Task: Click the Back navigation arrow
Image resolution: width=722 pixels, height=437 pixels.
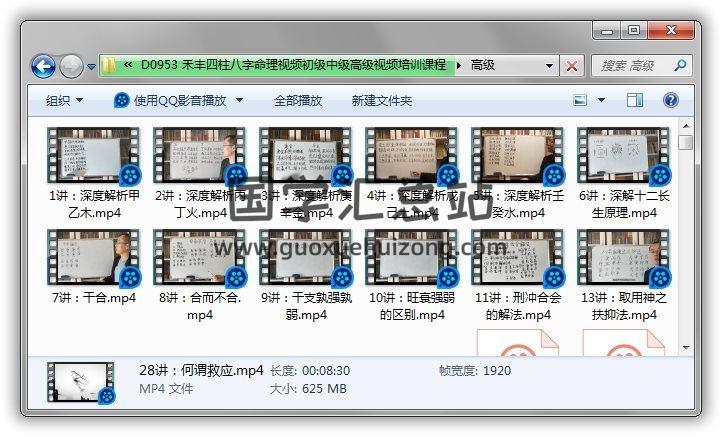Action: click(x=43, y=67)
